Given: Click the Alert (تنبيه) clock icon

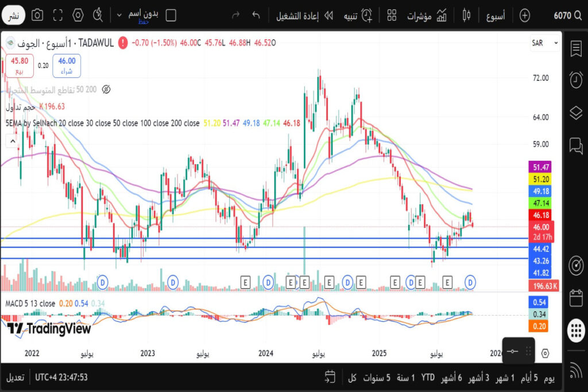Looking at the screenshot, I should click(x=365, y=15).
